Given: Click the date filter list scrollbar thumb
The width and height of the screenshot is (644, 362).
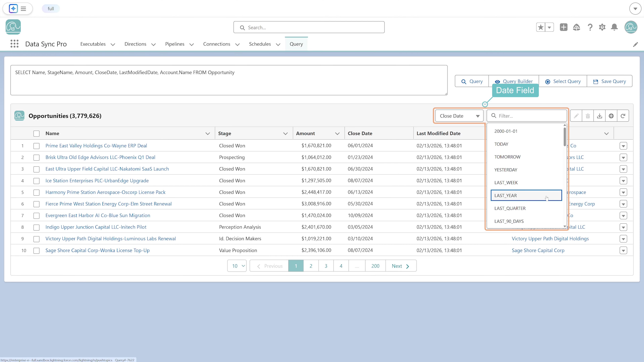Looking at the screenshot, I should pyautogui.click(x=565, y=137).
